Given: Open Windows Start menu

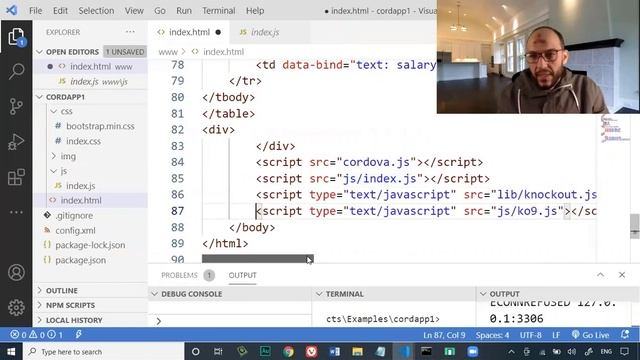Looking at the screenshot, I should click(11, 351).
